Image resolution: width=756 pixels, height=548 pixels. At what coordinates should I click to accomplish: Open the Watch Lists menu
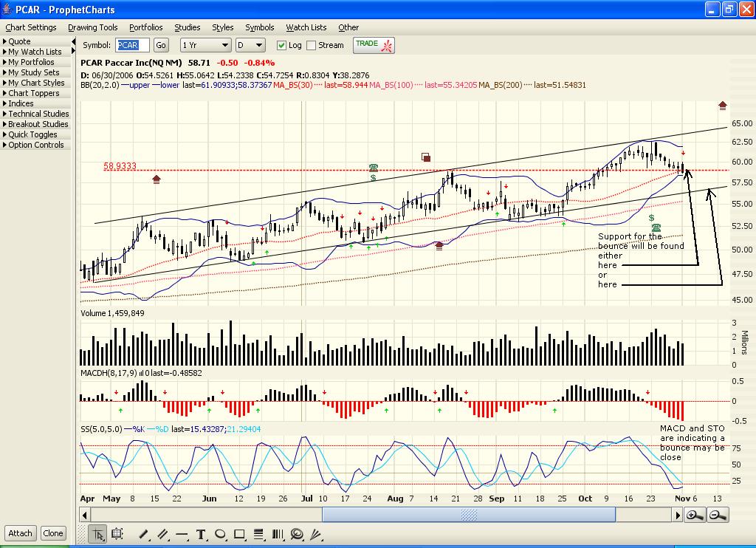[306, 27]
